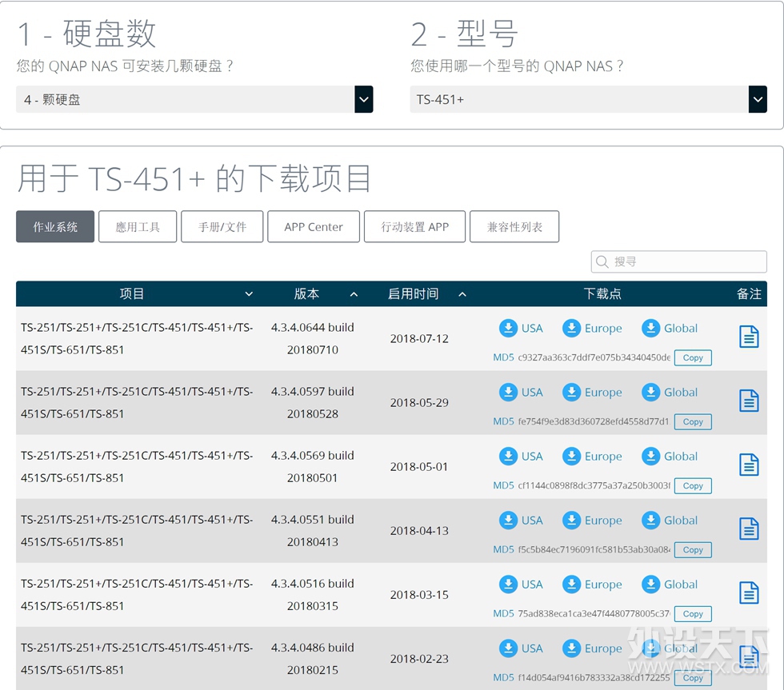This screenshot has width=784, height=690.
Task: Download 4.3.4.0569 from Europe icon
Action: (571, 457)
